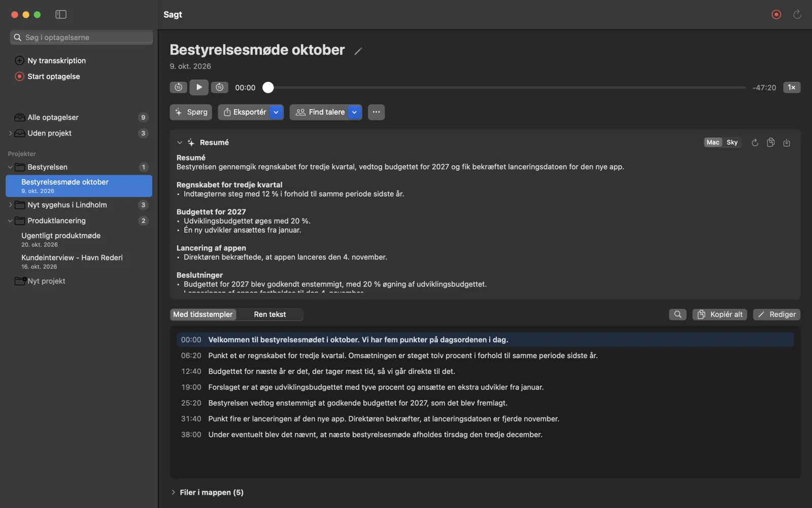The width and height of the screenshot is (812, 508).
Task: Open the Eksportér dropdown arrow
Action: point(276,112)
